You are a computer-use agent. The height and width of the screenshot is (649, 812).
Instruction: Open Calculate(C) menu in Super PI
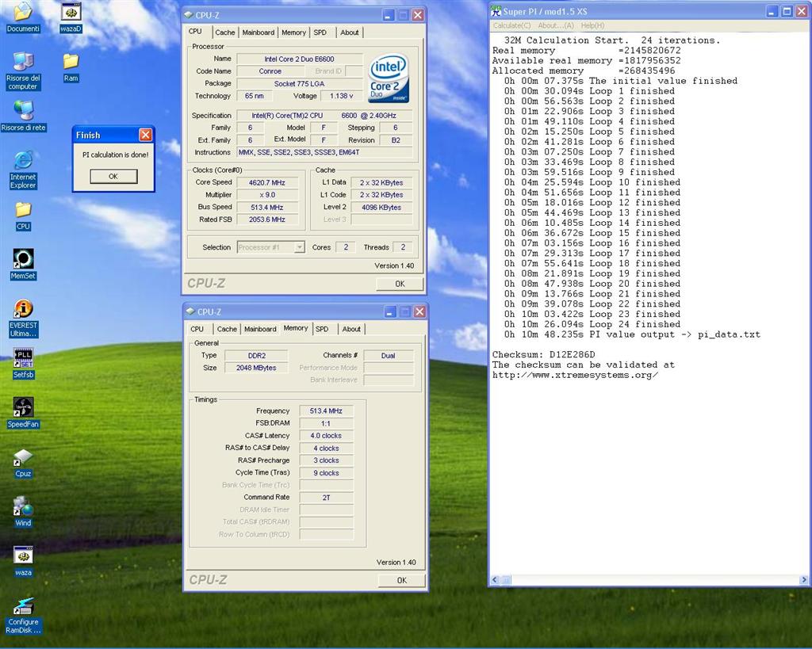tap(511, 25)
